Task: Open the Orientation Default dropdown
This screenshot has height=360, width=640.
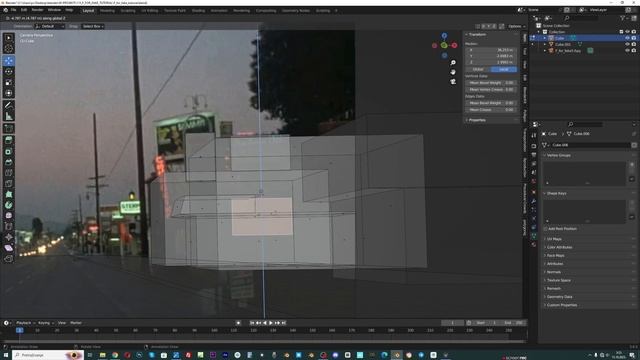Action: point(49,26)
